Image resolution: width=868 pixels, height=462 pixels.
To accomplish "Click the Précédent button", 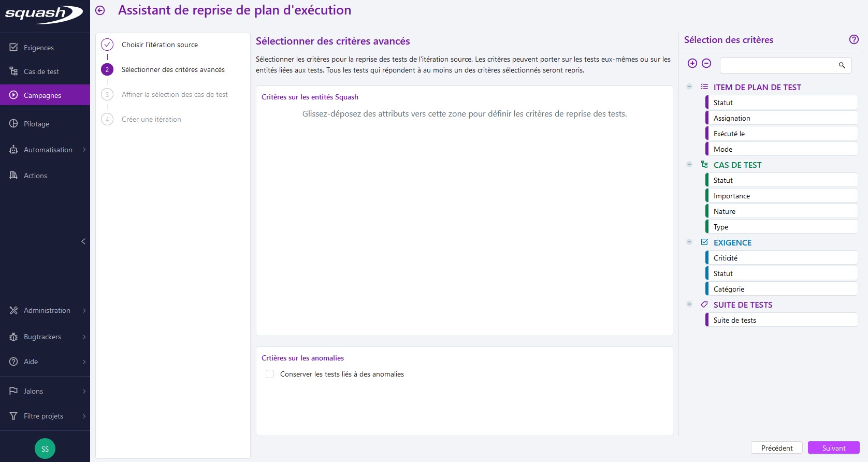I will pos(776,448).
